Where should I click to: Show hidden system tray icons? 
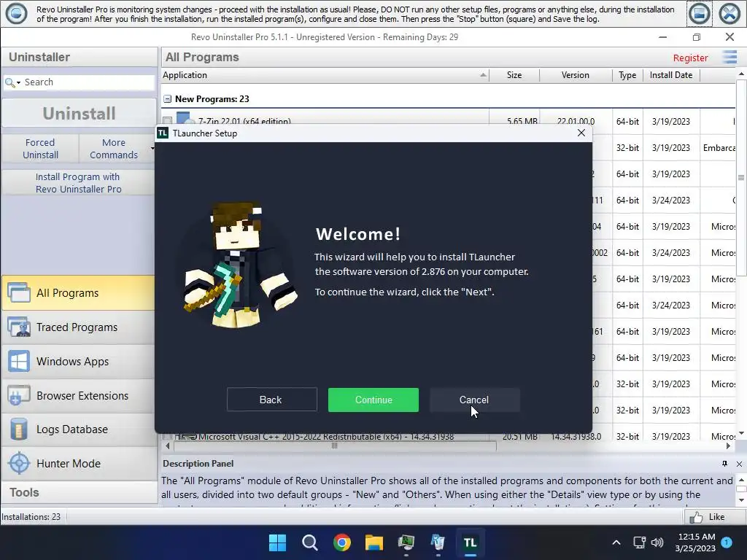pos(616,542)
